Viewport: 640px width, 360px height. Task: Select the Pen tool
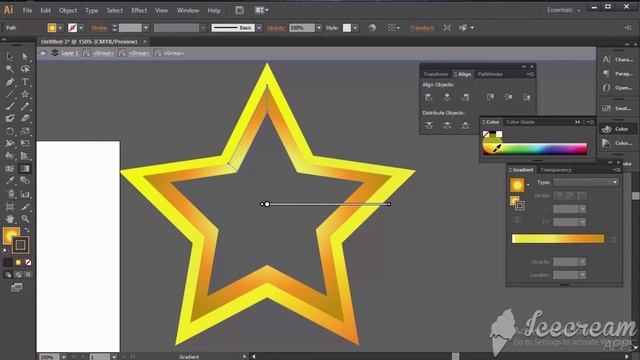[x=10, y=82]
